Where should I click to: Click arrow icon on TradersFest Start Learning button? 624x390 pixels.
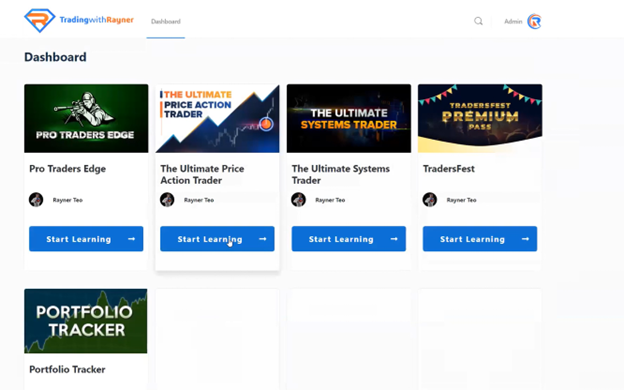click(525, 239)
